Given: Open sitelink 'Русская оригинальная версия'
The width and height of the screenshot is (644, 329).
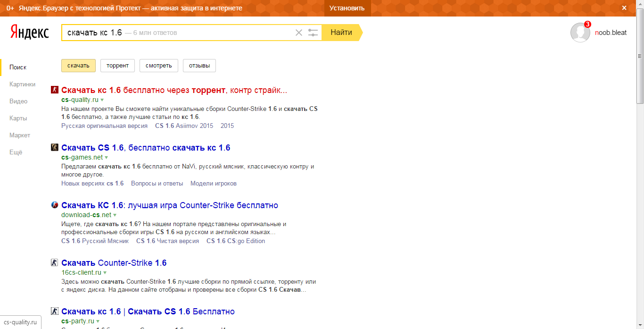Looking at the screenshot, I should click(104, 126).
